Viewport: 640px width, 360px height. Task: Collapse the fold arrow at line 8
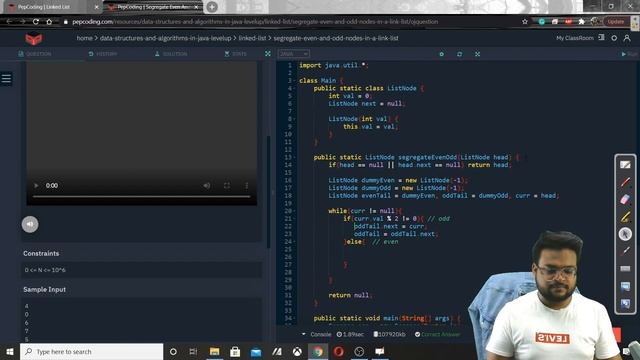click(x=294, y=119)
